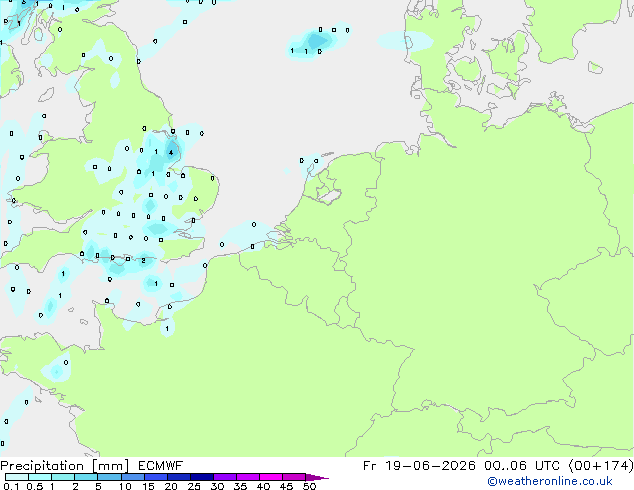
Task: Click the '40' legend scale label
Action: coord(263,486)
